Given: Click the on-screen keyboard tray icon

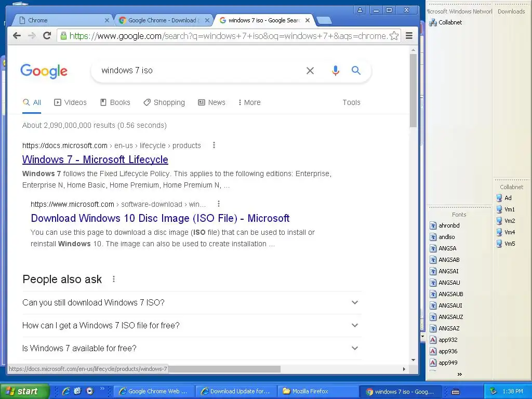Looking at the screenshot, I should coord(456,392).
